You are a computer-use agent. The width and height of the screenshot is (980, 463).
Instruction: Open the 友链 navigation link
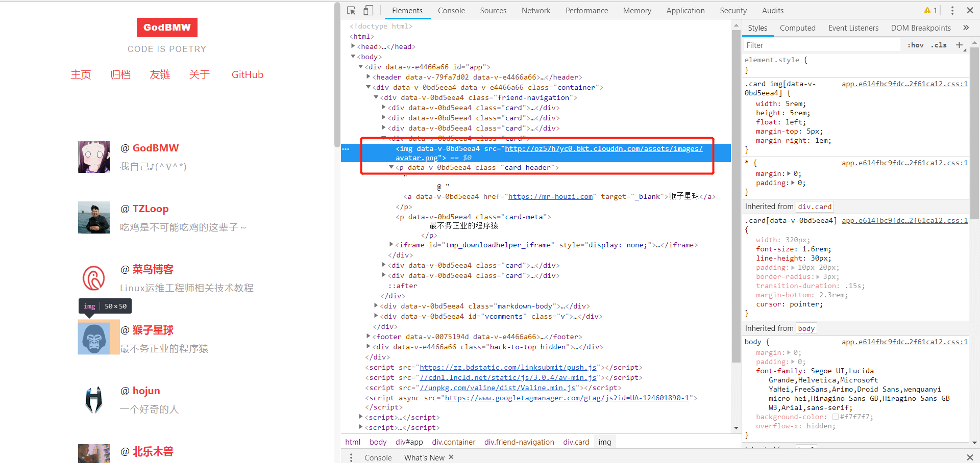tap(160, 74)
